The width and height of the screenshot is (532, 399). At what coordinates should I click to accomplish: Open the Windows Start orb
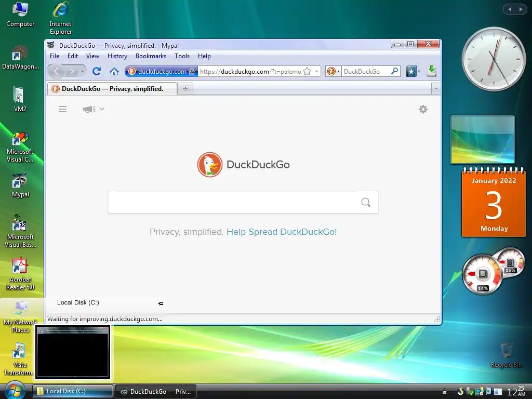14,390
